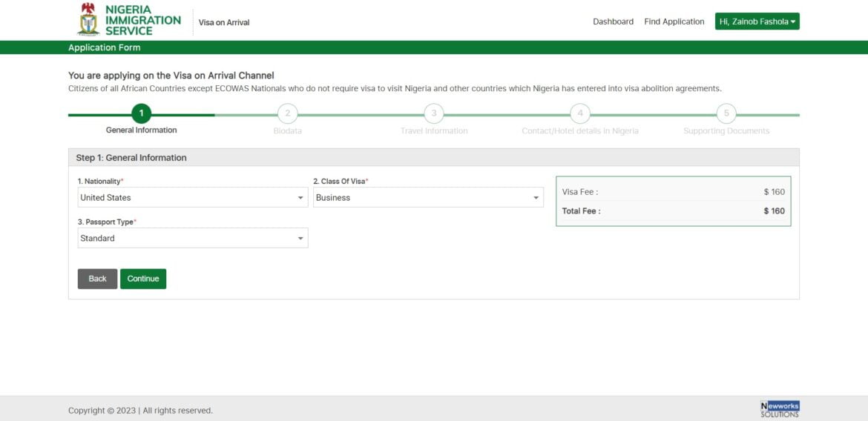
Task: Open the Passport Type dropdown showing Standard
Action: 193,239
